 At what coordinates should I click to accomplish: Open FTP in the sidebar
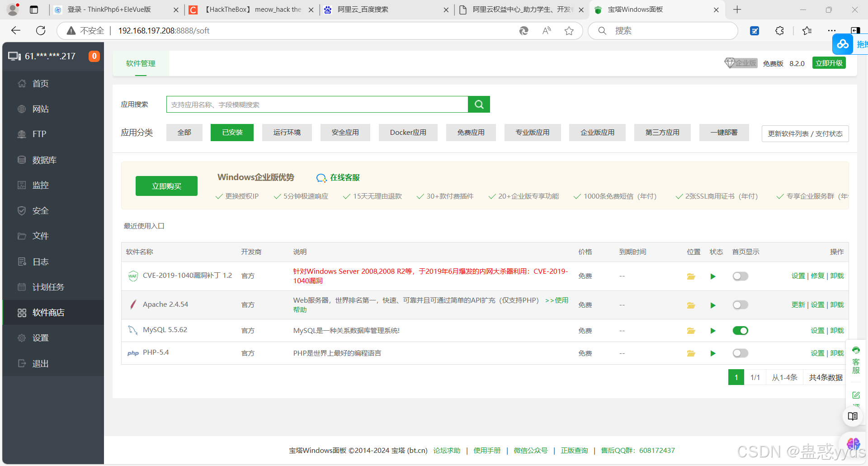tap(53, 134)
